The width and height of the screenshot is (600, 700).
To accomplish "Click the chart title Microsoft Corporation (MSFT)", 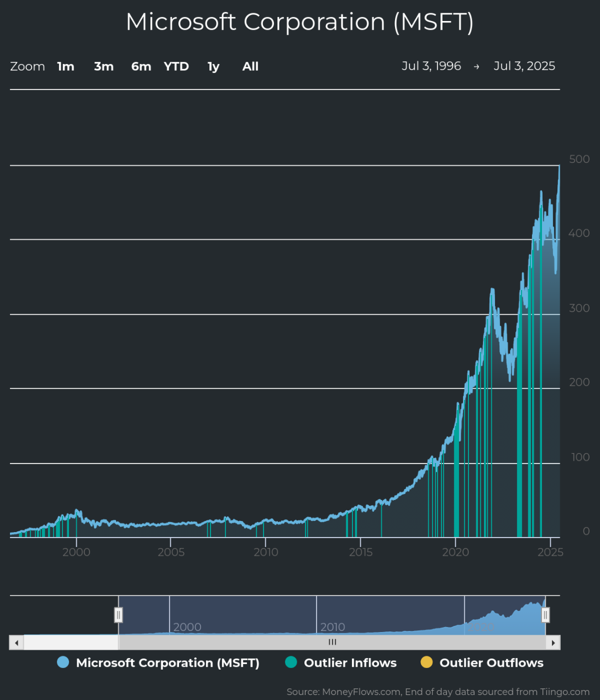I will pyautogui.click(x=300, y=22).
